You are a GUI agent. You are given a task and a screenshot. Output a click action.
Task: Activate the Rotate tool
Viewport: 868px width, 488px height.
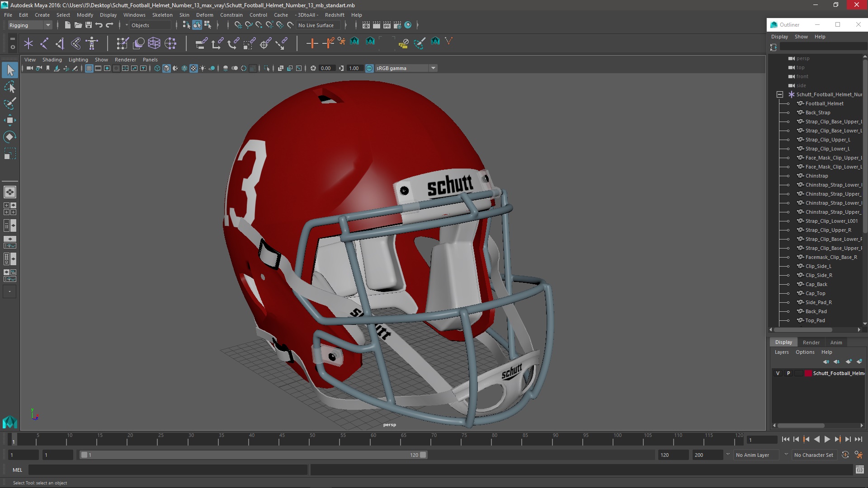tap(10, 137)
